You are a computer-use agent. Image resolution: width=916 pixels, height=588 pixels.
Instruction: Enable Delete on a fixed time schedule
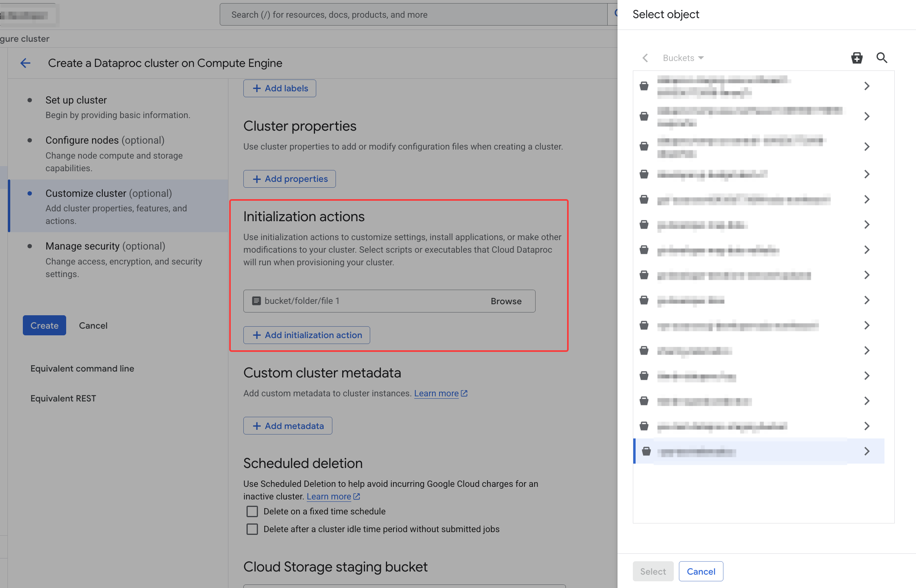[x=252, y=511]
